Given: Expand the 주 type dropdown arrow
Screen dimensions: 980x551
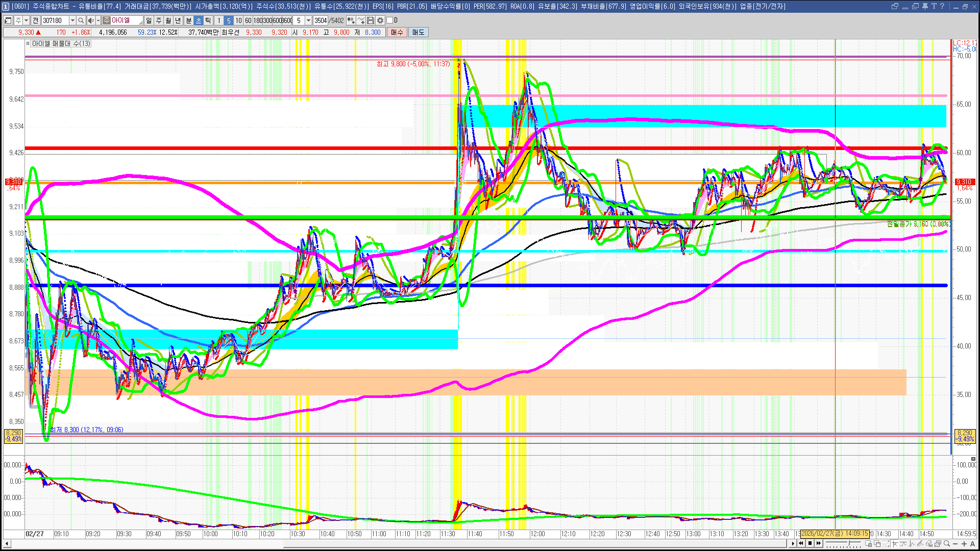Looking at the screenshot, I should click(27, 20).
